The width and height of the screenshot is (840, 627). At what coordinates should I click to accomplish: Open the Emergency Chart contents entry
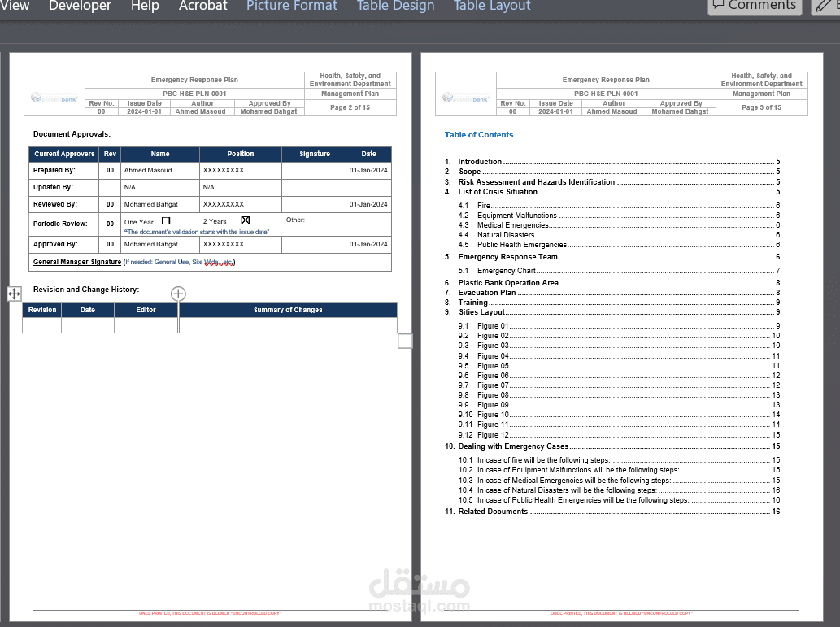619,271
